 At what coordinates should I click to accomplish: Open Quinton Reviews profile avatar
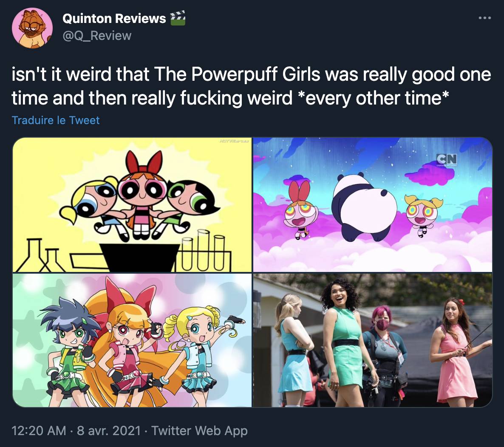(32, 28)
